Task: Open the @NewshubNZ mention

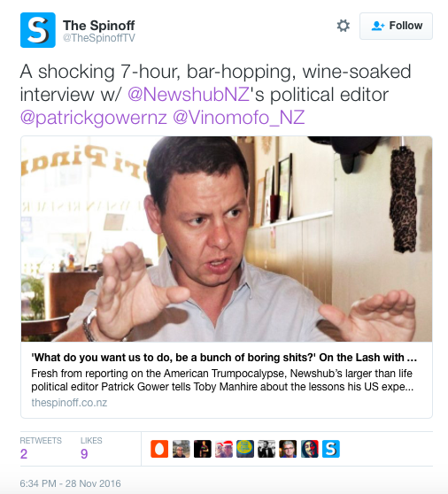Action: pyautogui.click(x=189, y=94)
